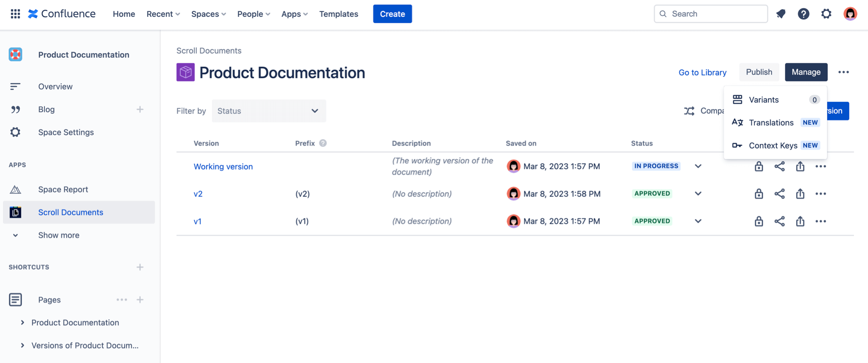Add a shortcut with plus icon
Screen dimensions: 868x363
(140, 267)
